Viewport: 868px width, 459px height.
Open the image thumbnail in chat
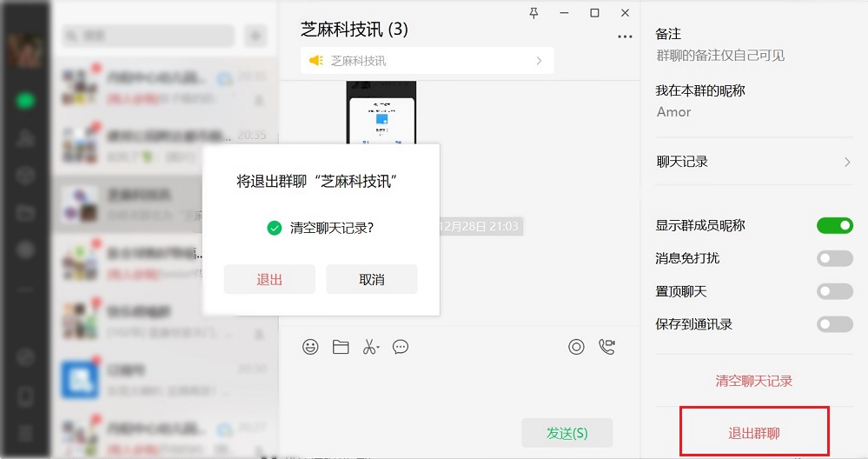pyautogui.click(x=381, y=113)
